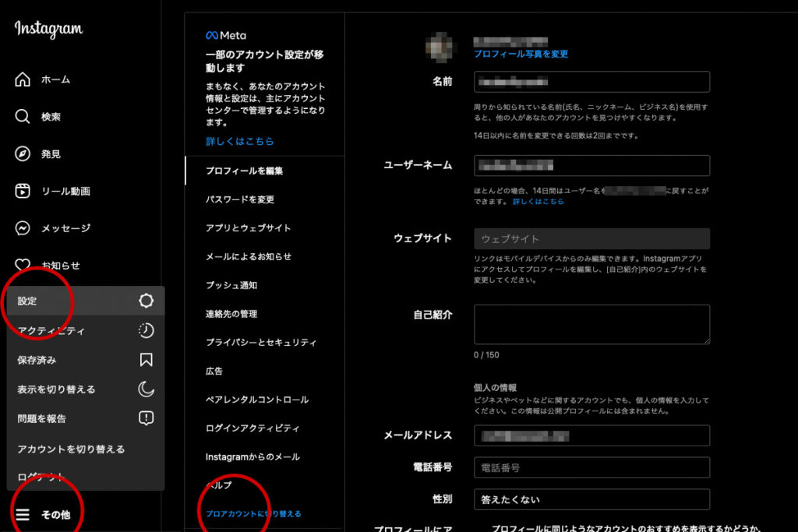This screenshot has width=798, height=532.
Task: Click the Instagram logo
Action: (x=48, y=30)
